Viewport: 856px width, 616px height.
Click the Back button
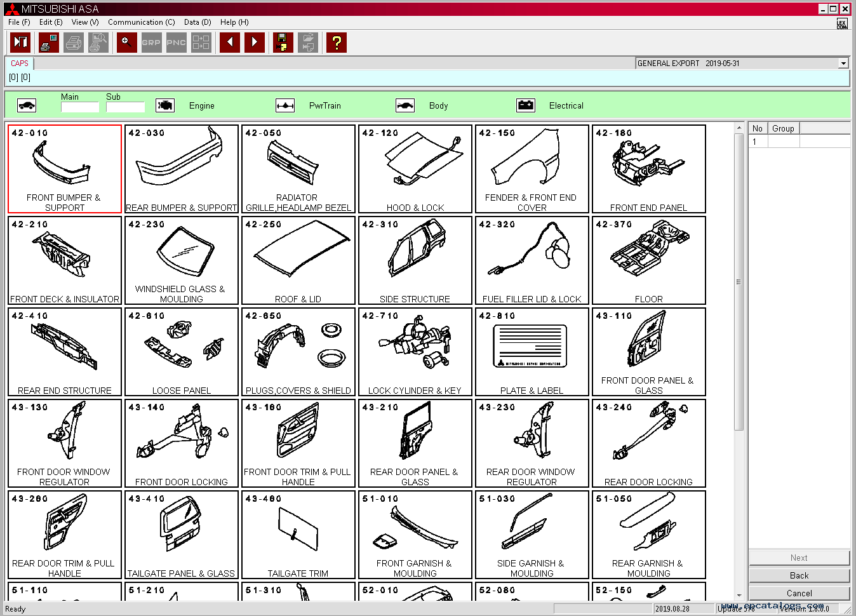click(799, 575)
